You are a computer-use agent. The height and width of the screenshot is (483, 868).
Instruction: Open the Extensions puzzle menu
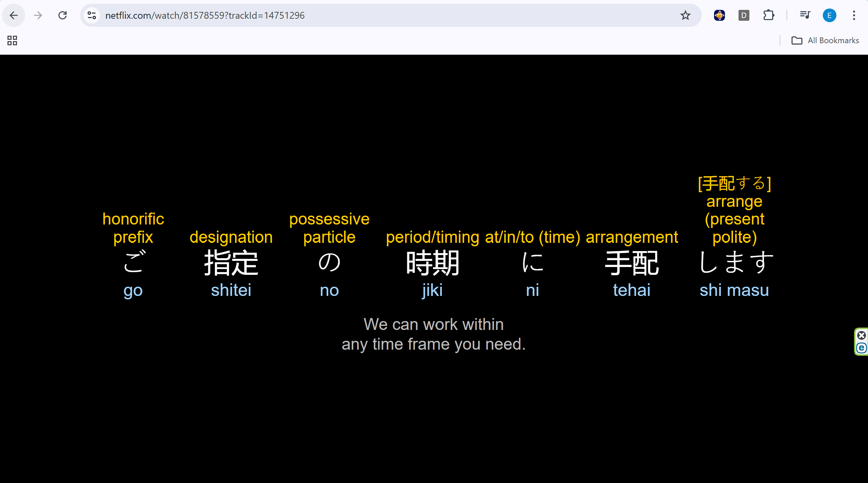click(x=768, y=15)
